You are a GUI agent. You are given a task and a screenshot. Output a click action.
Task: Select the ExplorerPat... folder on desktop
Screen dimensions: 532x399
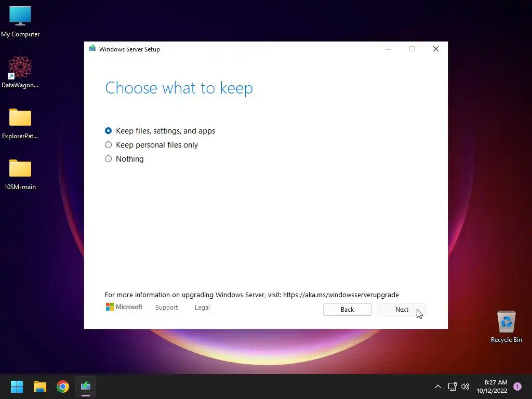[20, 124]
